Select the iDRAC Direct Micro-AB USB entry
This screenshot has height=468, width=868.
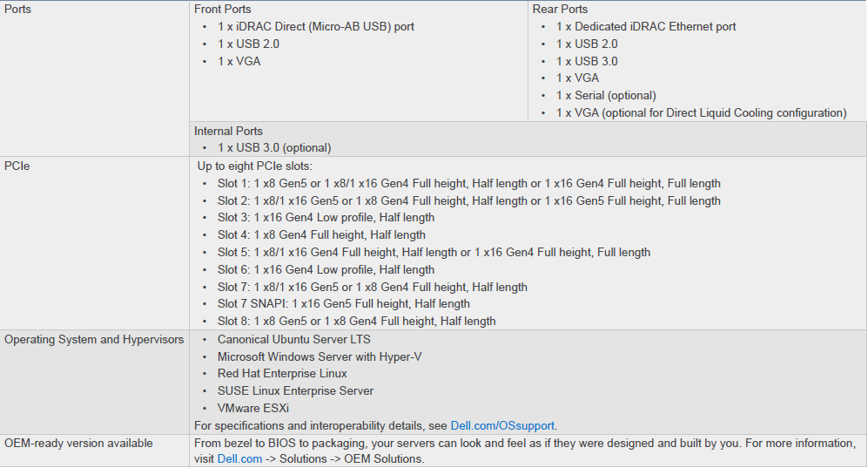[315, 26]
